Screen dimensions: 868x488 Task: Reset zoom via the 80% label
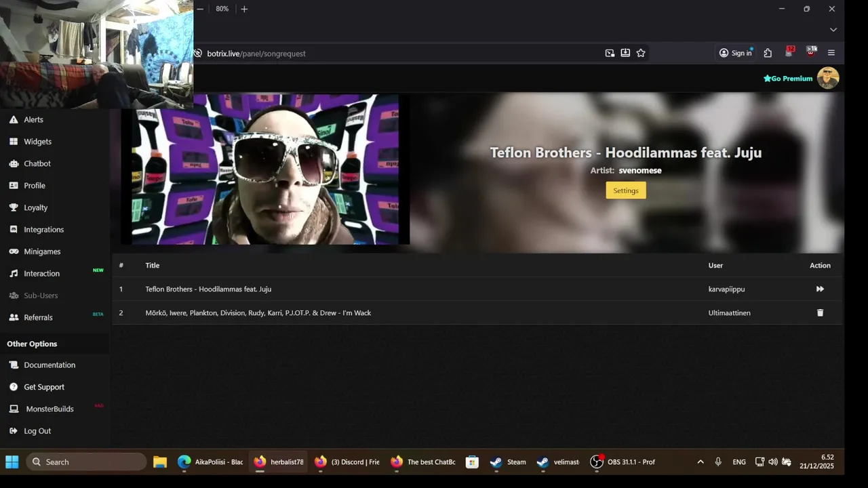tap(222, 9)
